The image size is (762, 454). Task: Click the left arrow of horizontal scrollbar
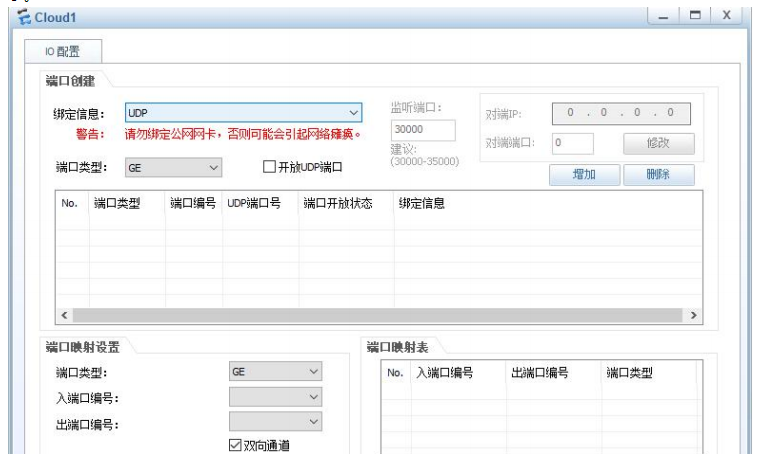click(65, 315)
